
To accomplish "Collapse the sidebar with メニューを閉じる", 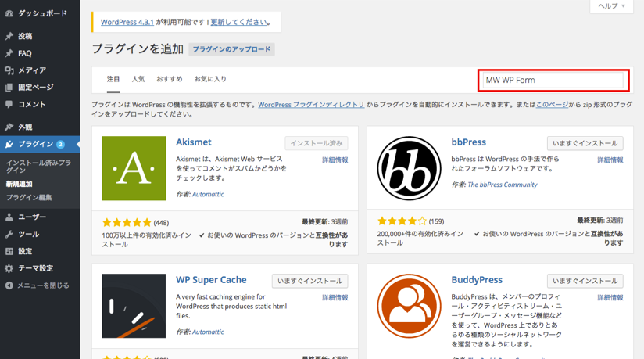I will pos(42,285).
